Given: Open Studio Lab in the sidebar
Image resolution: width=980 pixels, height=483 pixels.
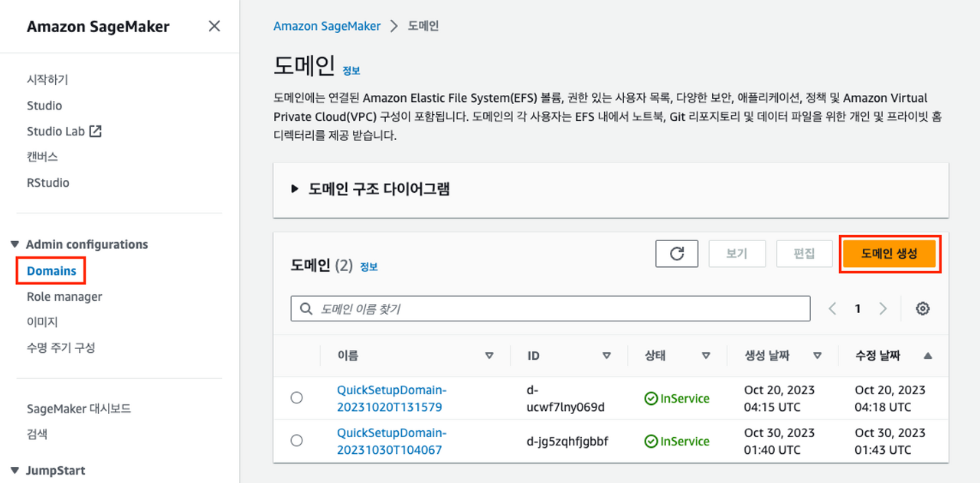Looking at the screenshot, I should click(55, 131).
